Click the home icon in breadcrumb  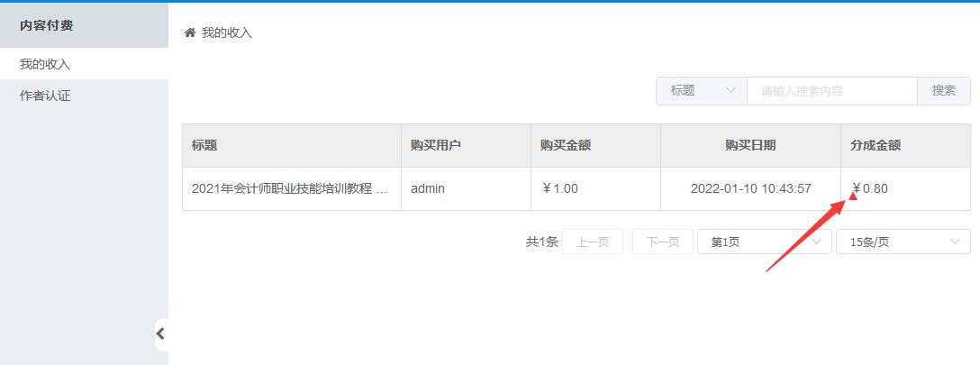pyautogui.click(x=190, y=33)
